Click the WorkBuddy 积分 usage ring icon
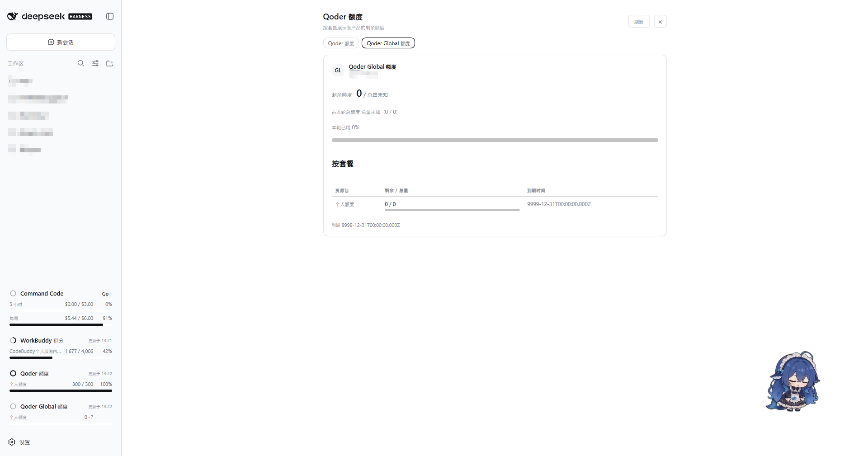Screen dimensions: 868x456 (x=13, y=340)
